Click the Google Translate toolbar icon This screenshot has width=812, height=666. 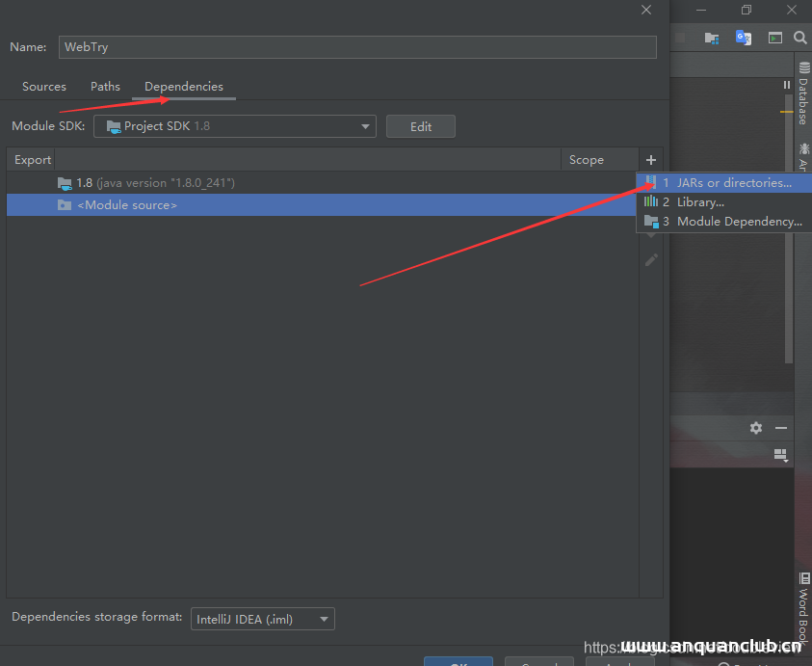point(743,38)
